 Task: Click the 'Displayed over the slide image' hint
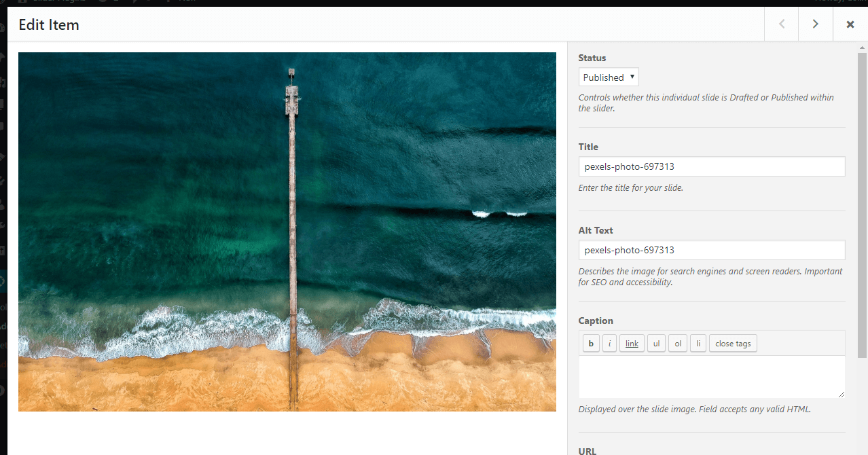[695, 409]
